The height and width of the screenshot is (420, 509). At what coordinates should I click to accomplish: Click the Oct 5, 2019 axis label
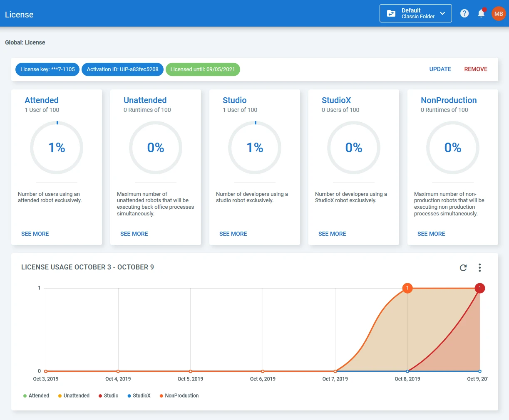point(190,379)
